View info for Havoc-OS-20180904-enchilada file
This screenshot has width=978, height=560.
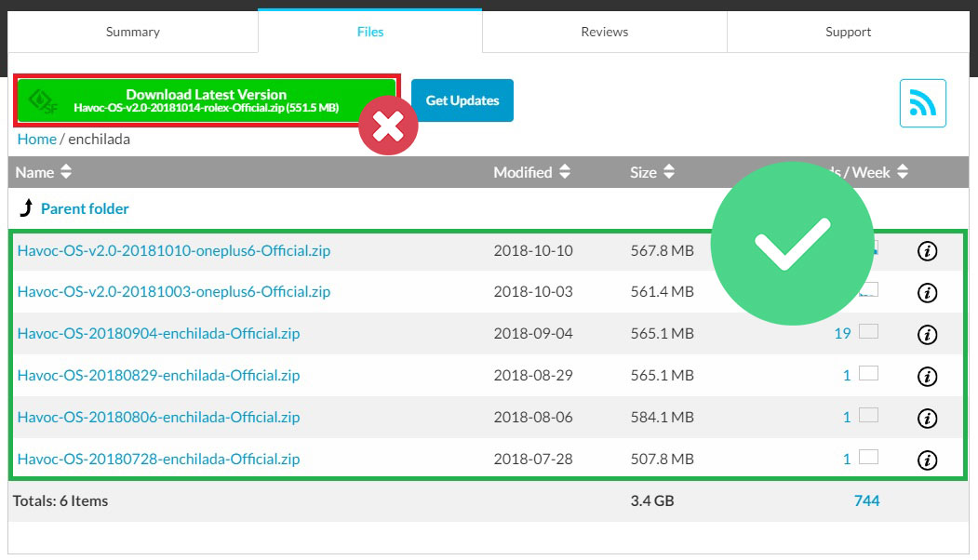[927, 334]
